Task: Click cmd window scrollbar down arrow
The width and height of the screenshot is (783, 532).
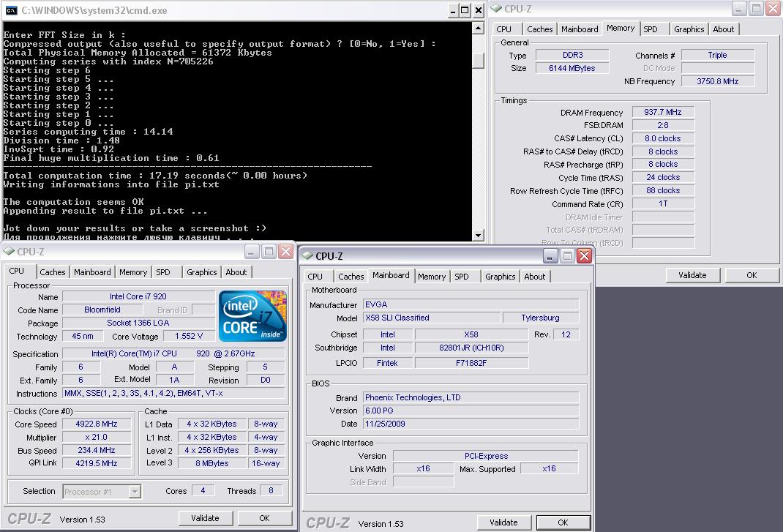Action: tap(479, 235)
